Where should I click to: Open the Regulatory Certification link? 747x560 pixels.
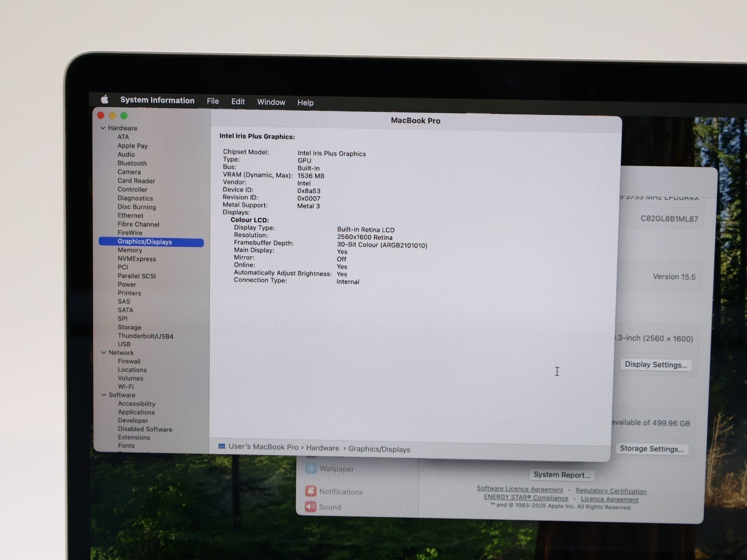611,491
